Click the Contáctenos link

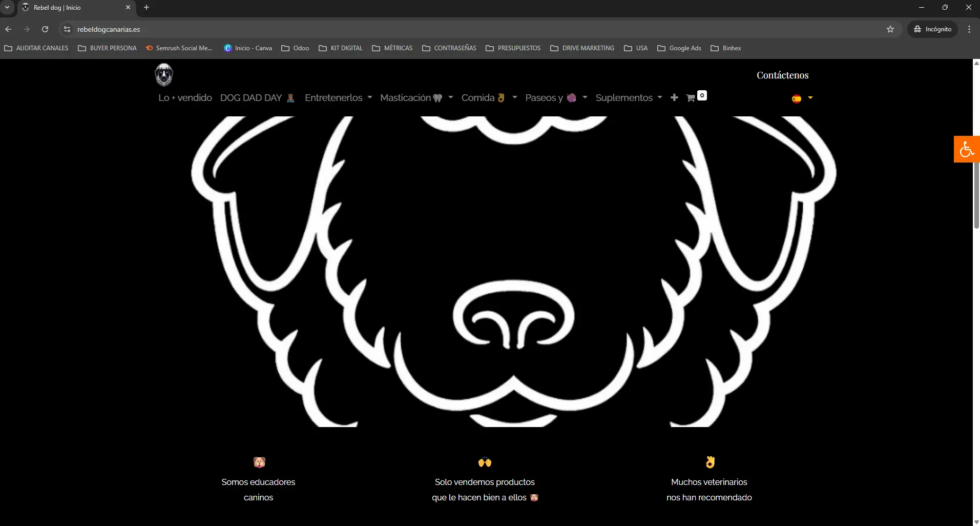click(782, 75)
